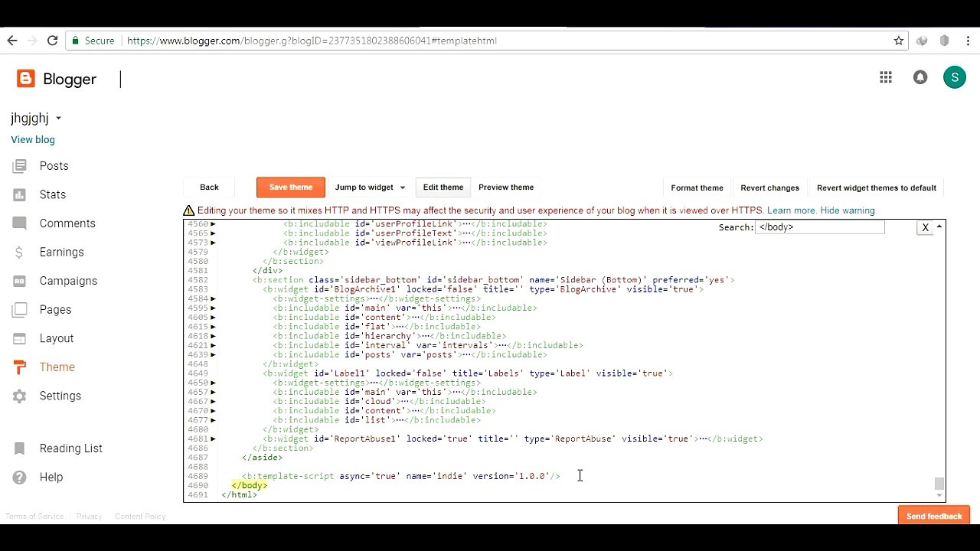Screen dimensions: 980x551
Task: Open the Google apps grid icon
Action: (886, 77)
